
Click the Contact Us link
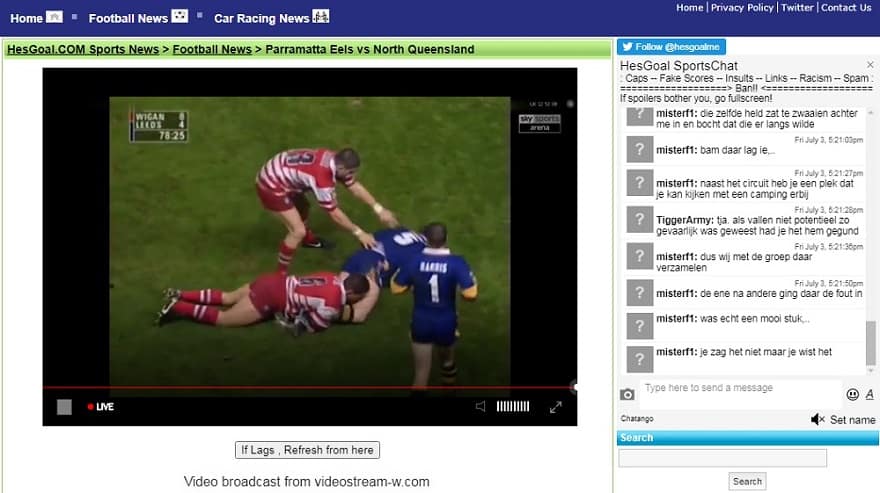click(846, 7)
